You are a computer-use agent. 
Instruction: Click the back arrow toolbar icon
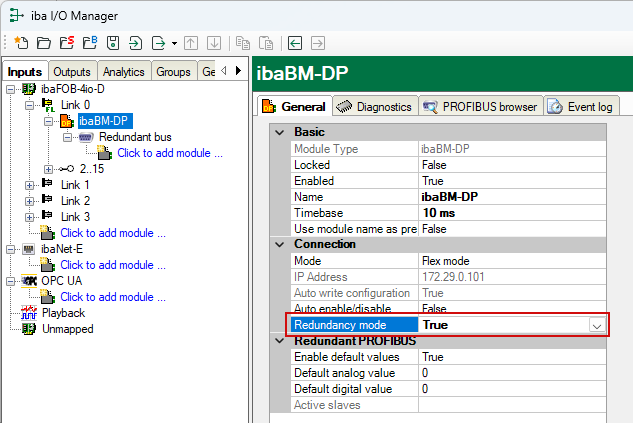pos(295,43)
